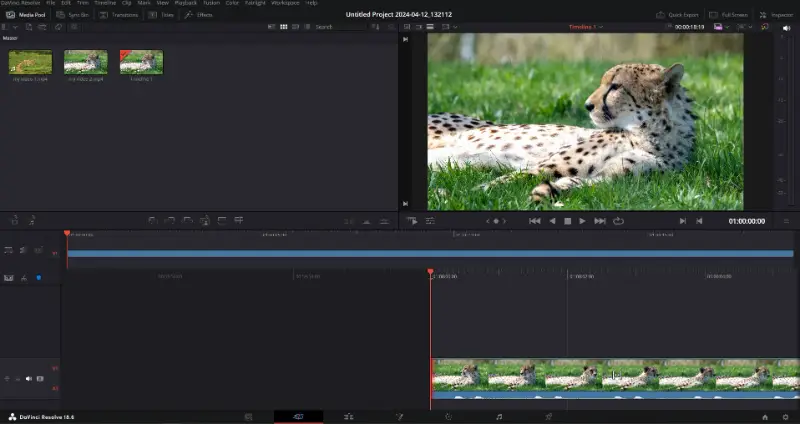Screen dimensions: 800x424
Task: Switch to the Fairlight page music icon
Action: (x=498, y=417)
